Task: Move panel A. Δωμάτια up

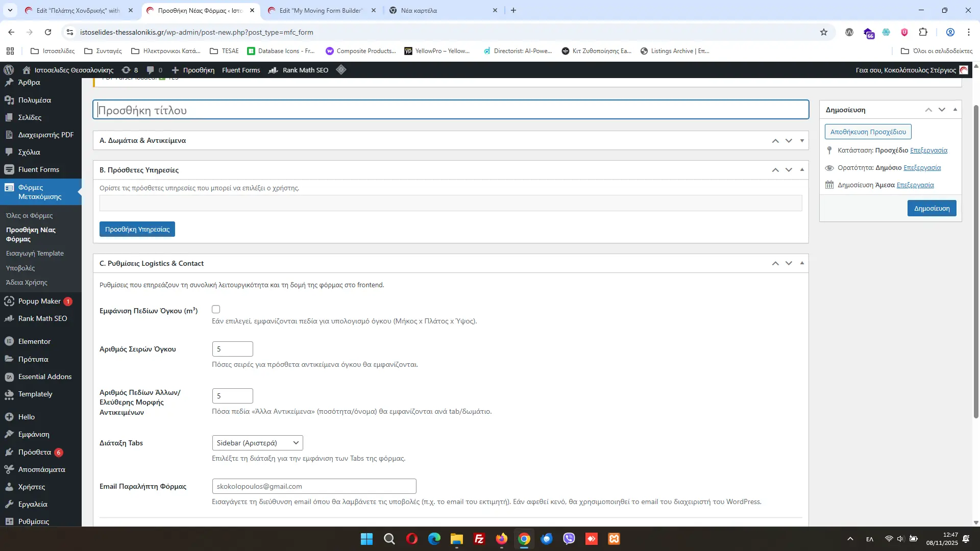Action: (775, 140)
